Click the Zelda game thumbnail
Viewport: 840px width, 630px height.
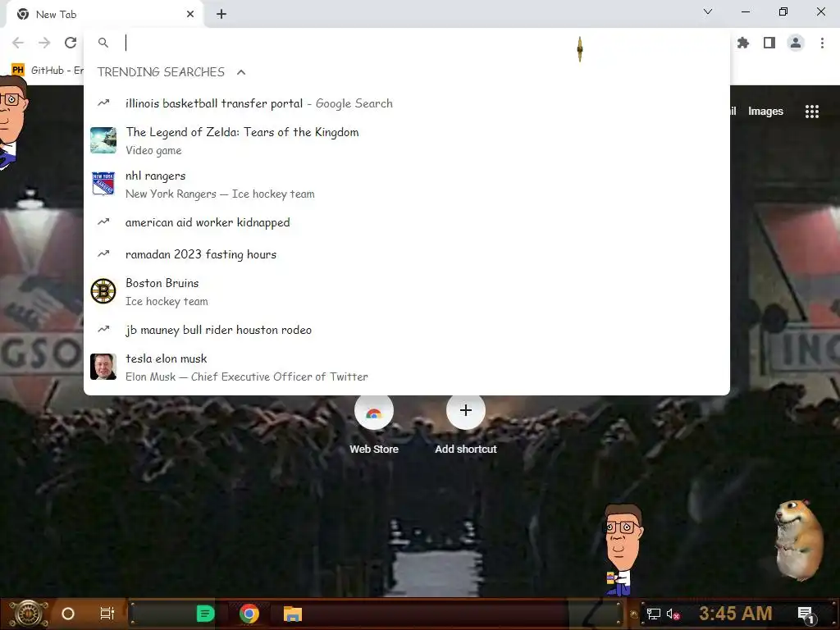(103, 140)
